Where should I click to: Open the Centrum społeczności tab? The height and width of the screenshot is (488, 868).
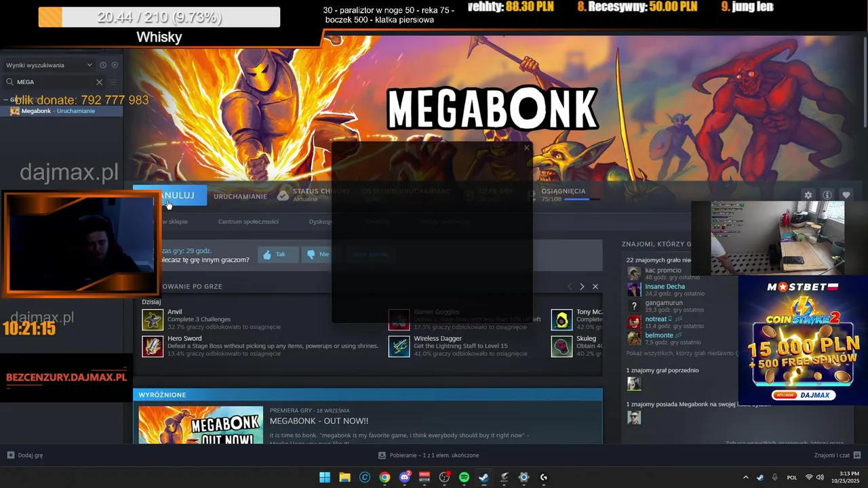pos(248,222)
